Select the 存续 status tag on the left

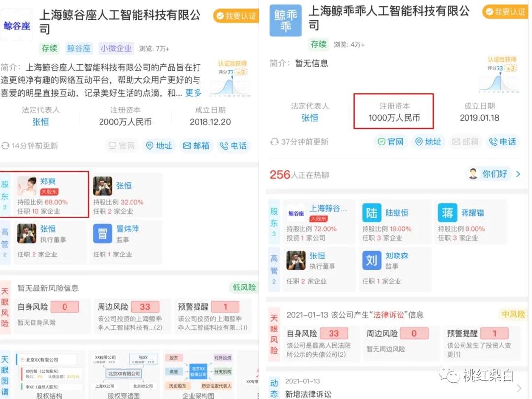49,48
